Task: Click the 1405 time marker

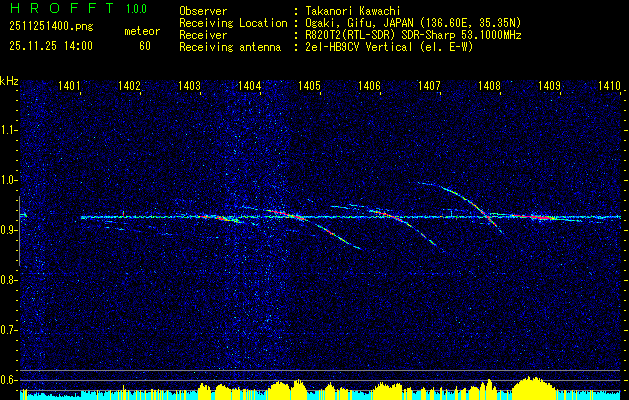Action: pyautogui.click(x=309, y=85)
